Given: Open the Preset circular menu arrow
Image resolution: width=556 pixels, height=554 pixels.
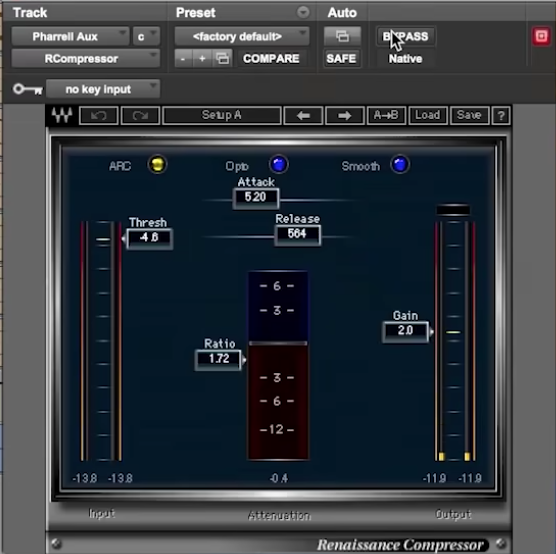Looking at the screenshot, I should coord(303,12).
